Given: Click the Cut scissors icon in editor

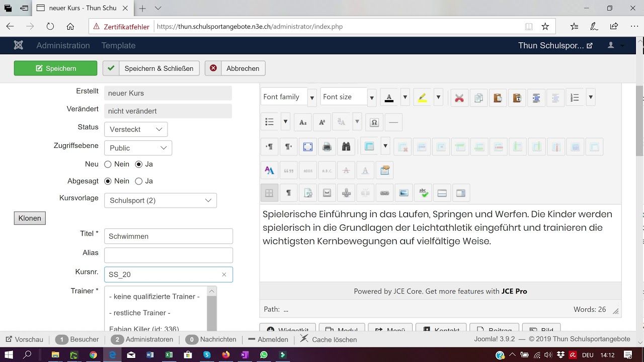Looking at the screenshot, I should (459, 98).
